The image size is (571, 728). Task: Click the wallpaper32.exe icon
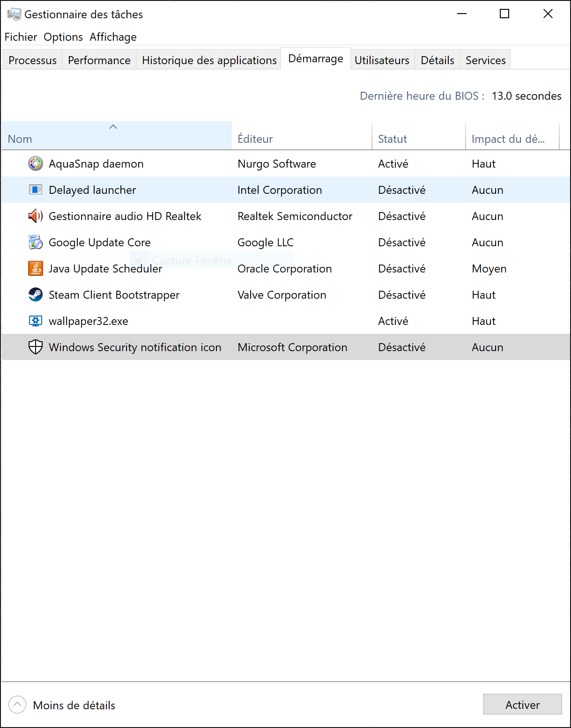(36, 321)
